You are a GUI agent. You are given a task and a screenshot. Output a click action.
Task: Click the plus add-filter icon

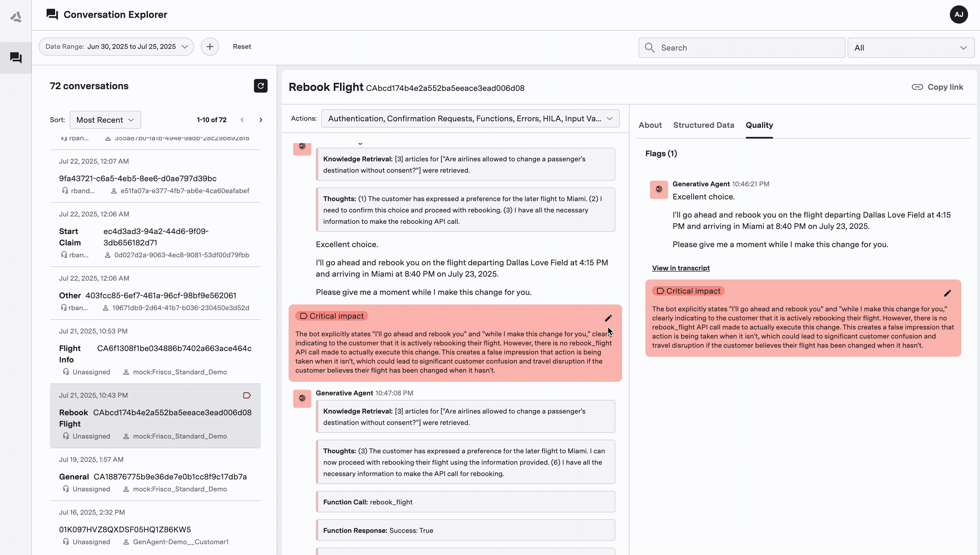(210, 47)
